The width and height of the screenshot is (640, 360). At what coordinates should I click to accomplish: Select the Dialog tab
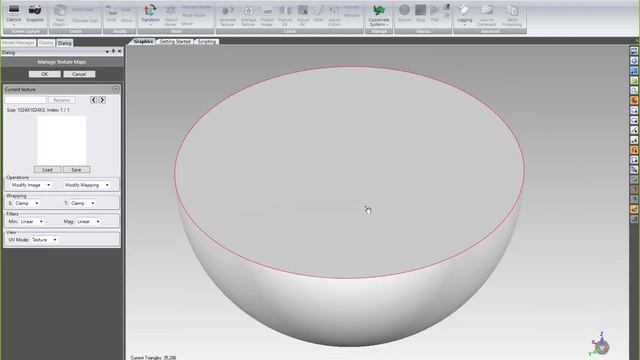coord(64,43)
